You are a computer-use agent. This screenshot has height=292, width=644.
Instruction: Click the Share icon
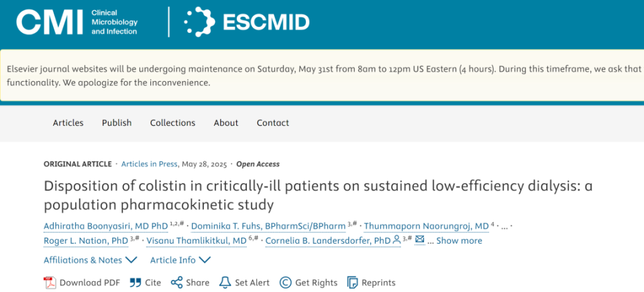point(177,283)
